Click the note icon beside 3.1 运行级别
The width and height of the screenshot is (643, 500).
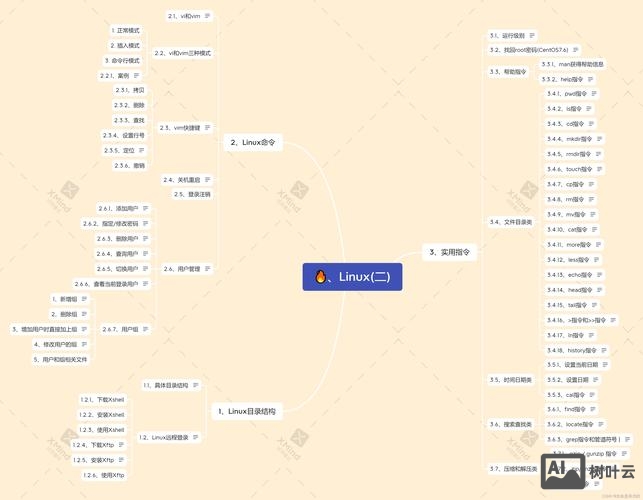532,36
